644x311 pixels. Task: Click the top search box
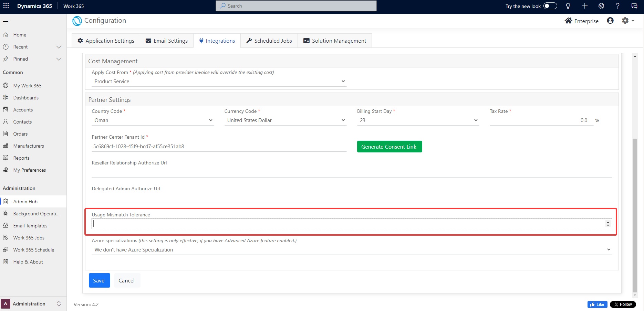pyautogui.click(x=296, y=6)
